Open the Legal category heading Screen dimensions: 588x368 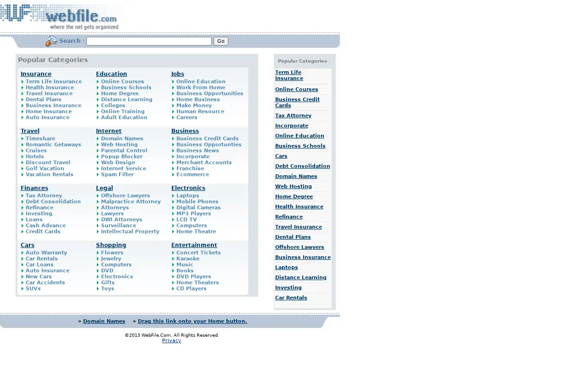[x=104, y=188]
